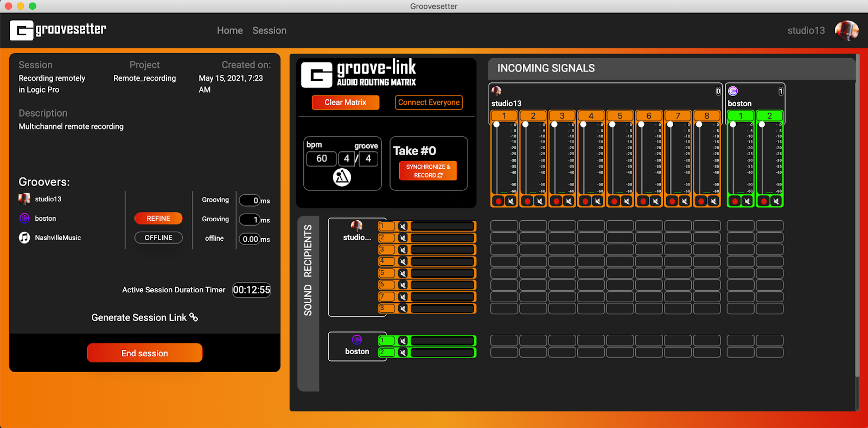Click Generate Session Link
Viewport: 868px width, 428px height.
[144, 317]
